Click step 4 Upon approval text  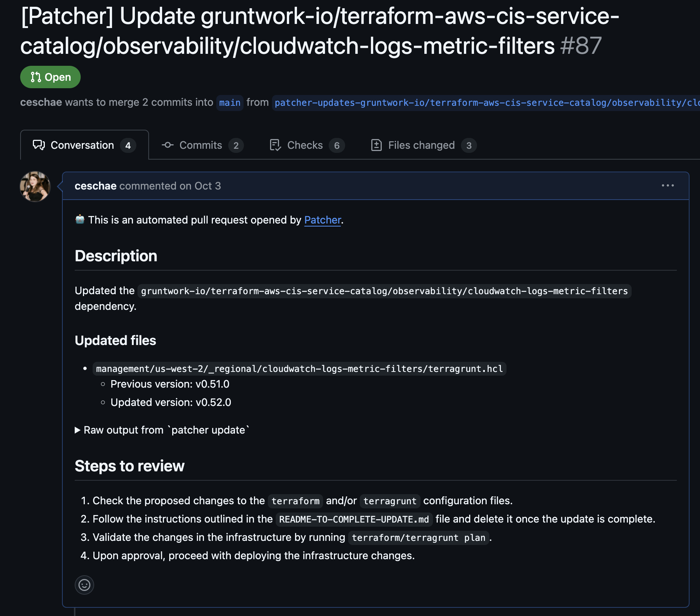tap(254, 555)
